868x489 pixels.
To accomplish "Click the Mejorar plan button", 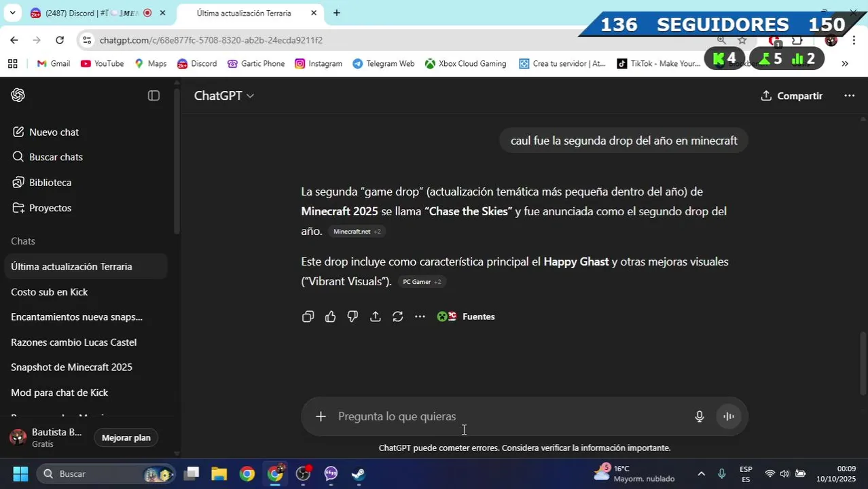I will pos(126,438).
